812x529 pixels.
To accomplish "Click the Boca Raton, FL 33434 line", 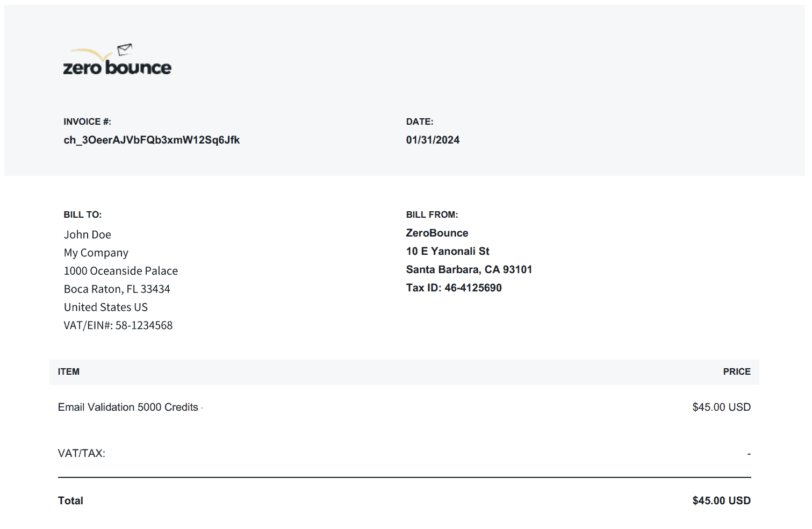I will click(x=117, y=289).
